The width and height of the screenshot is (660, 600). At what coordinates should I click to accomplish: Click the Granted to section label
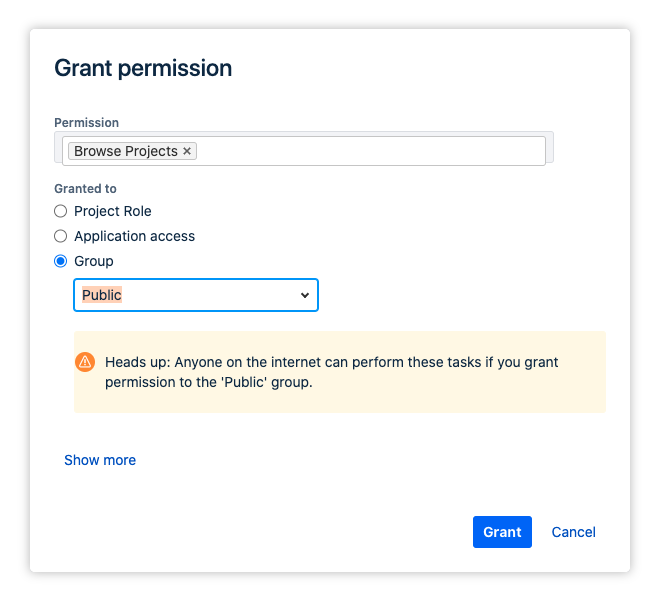85,188
